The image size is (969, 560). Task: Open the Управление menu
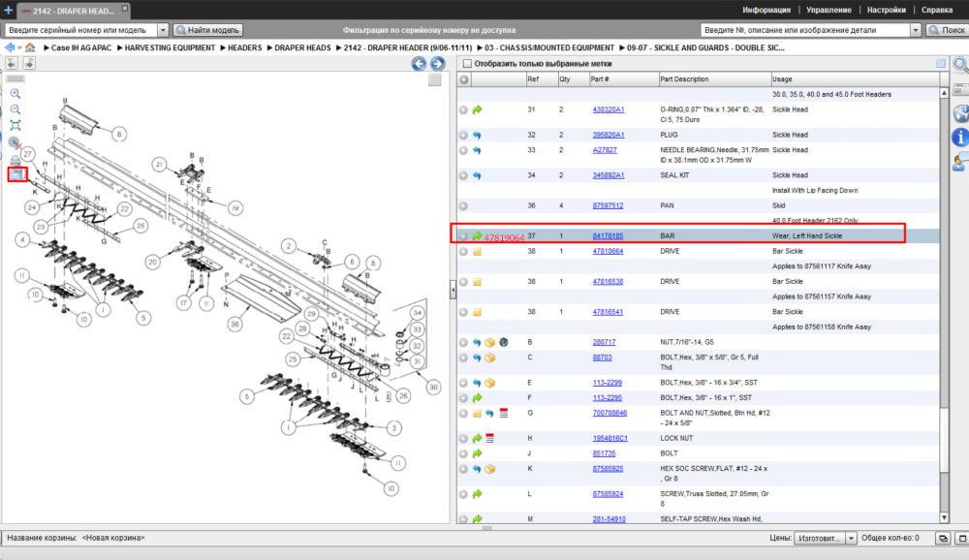point(828,10)
